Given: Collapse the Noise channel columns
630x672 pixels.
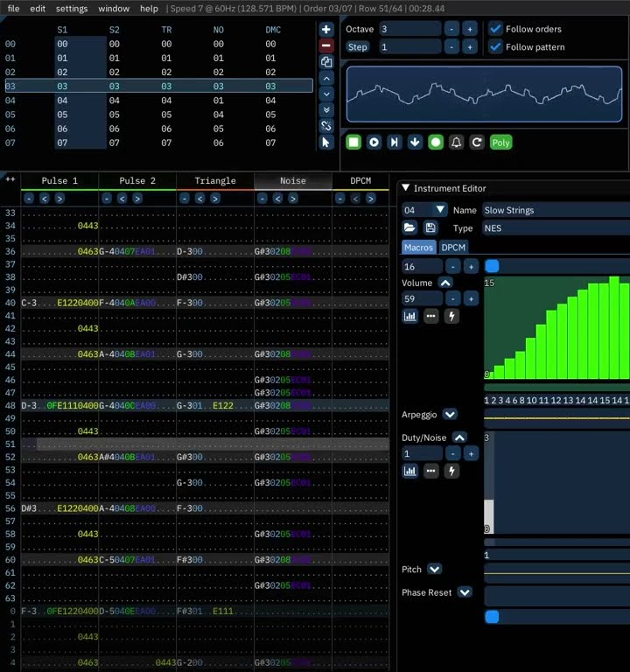Looking at the screenshot, I should point(262,199).
